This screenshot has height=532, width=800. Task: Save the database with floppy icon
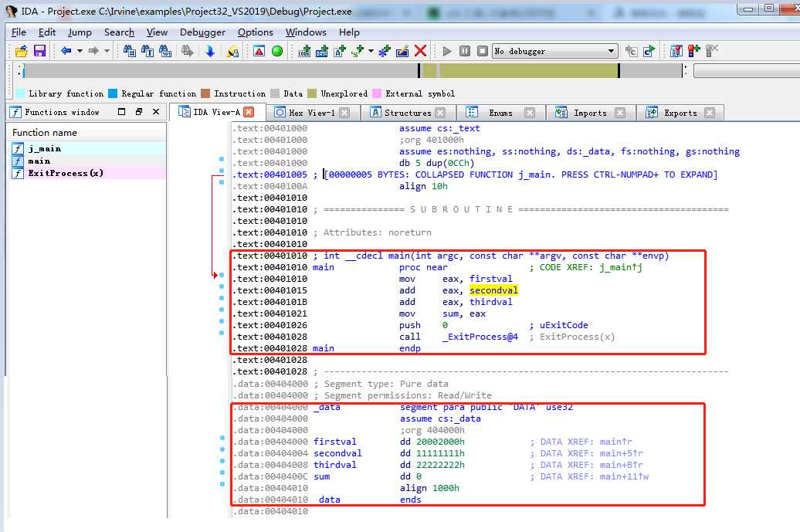(x=39, y=51)
